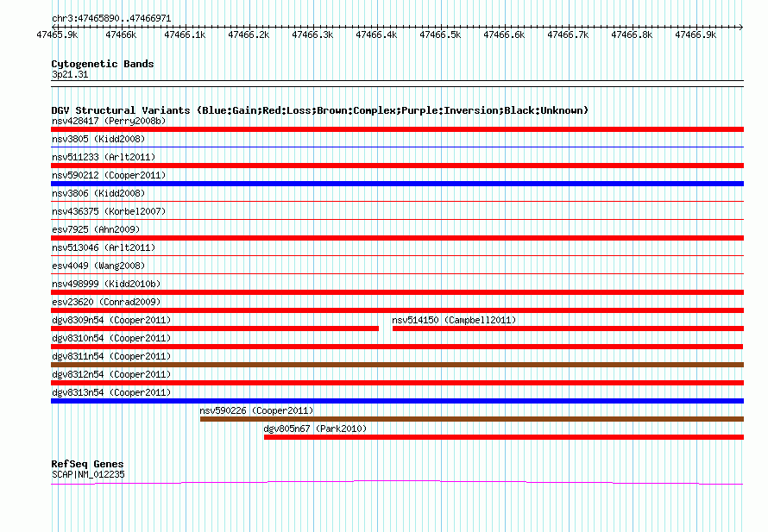Open dgv8313n54 (Cooper2011) variant
768x532 pixels.
[x=111, y=392]
